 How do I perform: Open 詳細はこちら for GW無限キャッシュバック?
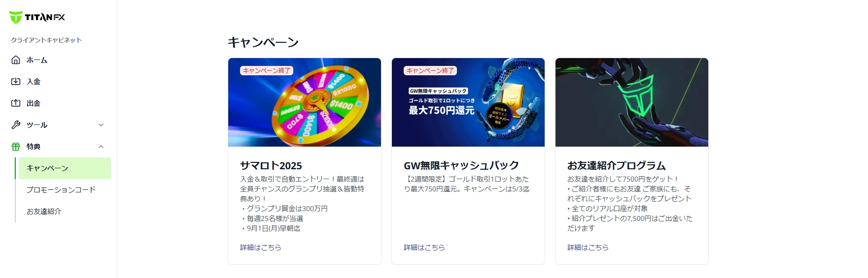click(x=424, y=247)
